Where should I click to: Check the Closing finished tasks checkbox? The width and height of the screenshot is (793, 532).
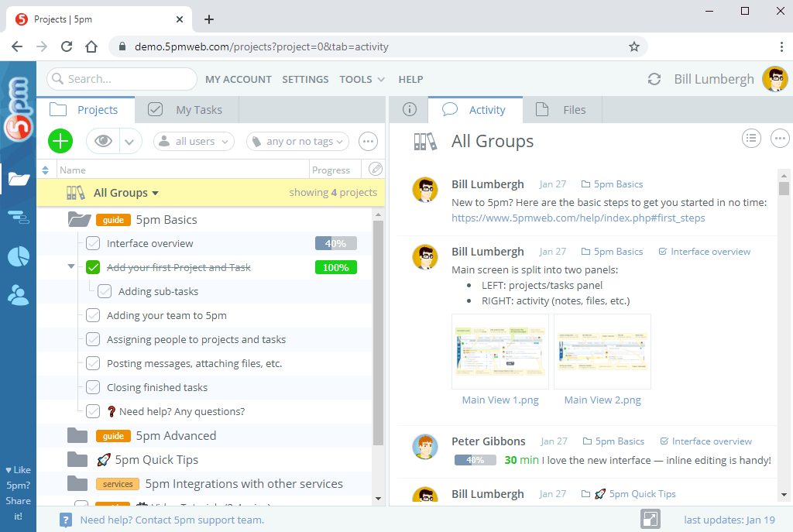[93, 388]
